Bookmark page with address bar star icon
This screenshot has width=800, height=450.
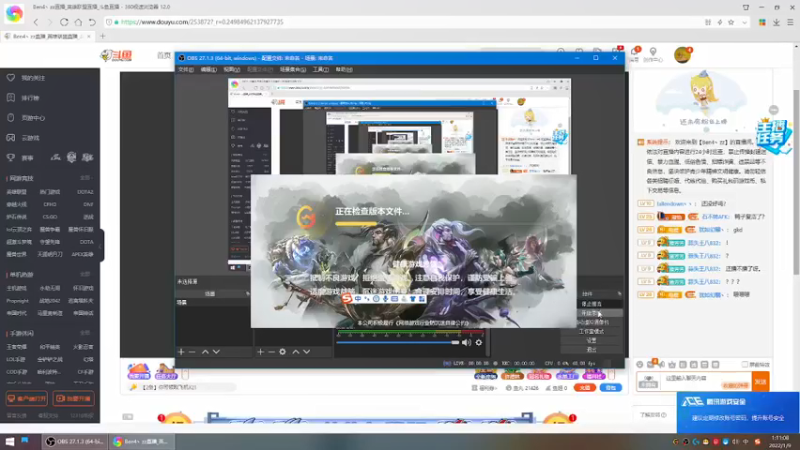tap(731, 22)
